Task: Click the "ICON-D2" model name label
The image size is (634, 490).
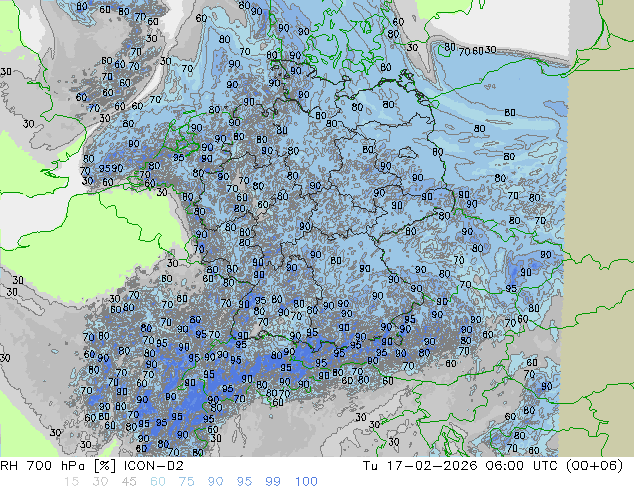Action: click(154, 466)
